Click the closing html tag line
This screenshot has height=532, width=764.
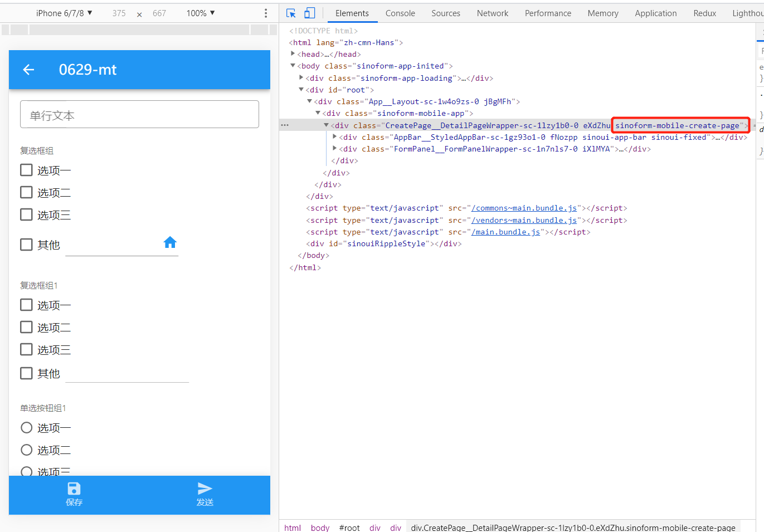[x=305, y=268]
